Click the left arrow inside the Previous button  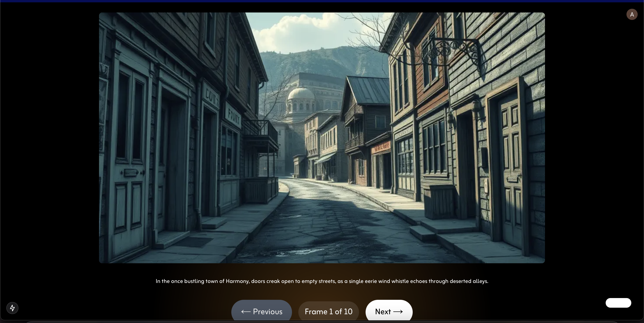tap(246, 311)
